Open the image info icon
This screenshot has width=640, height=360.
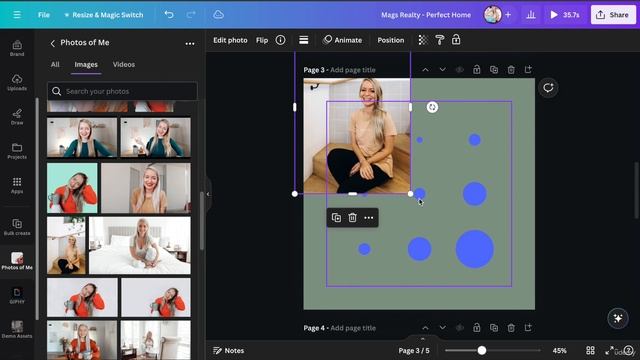click(x=280, y=40)
